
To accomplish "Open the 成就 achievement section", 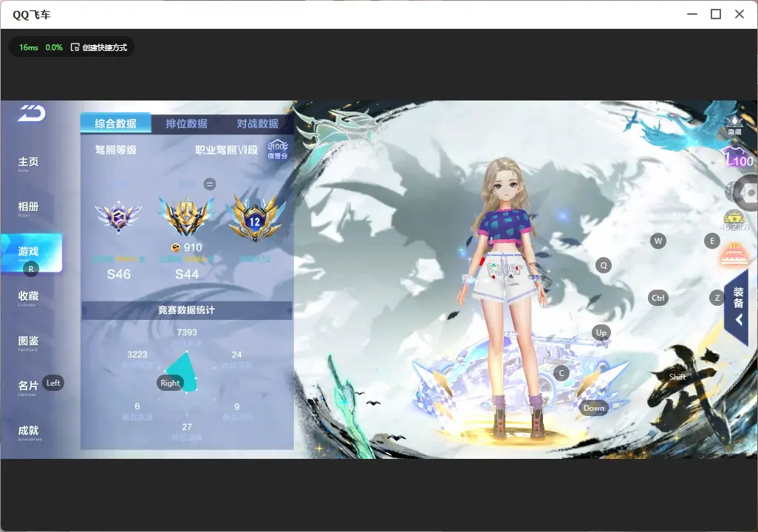I will 28,432.
